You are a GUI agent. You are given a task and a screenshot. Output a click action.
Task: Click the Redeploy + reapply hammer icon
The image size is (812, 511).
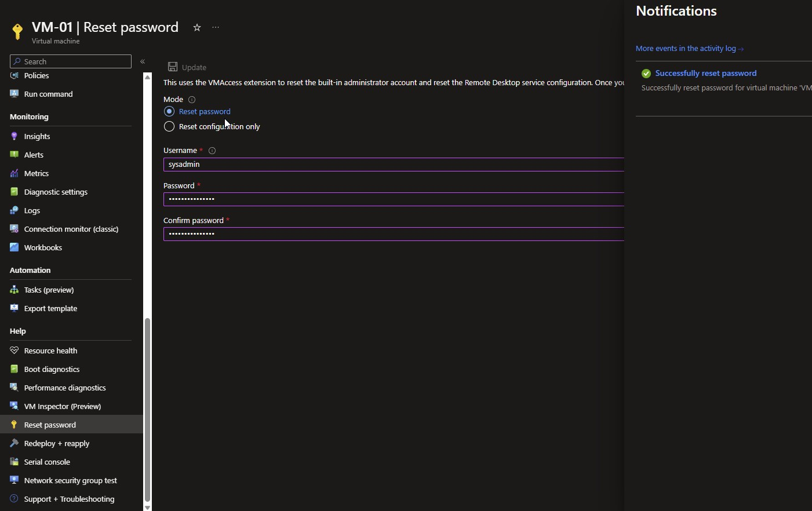click(x=14, y=443)
